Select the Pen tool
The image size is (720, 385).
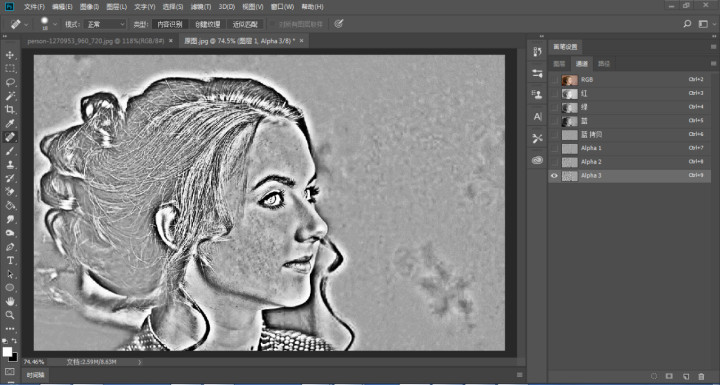point(10,247)
